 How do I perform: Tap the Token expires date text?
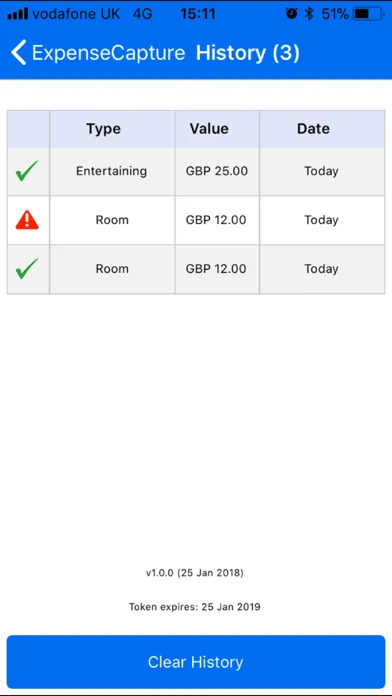(x=195, y=607)
